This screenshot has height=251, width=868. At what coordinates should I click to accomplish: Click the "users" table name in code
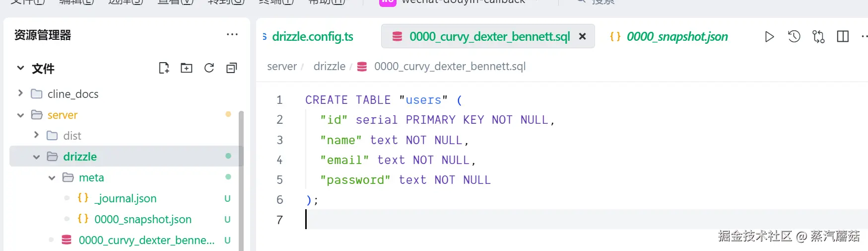tap(423, 100)
